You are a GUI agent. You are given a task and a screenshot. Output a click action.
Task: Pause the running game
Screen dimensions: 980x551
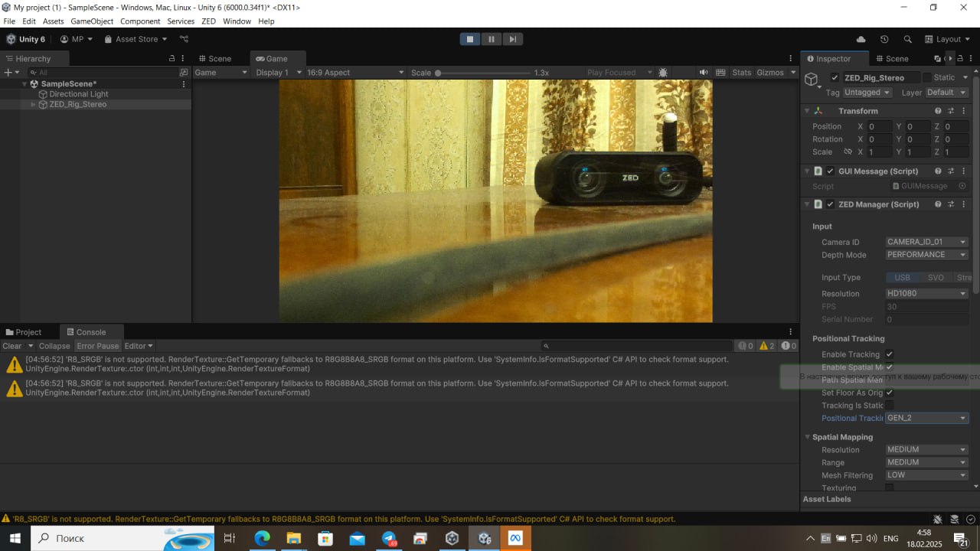pos(492,39)
